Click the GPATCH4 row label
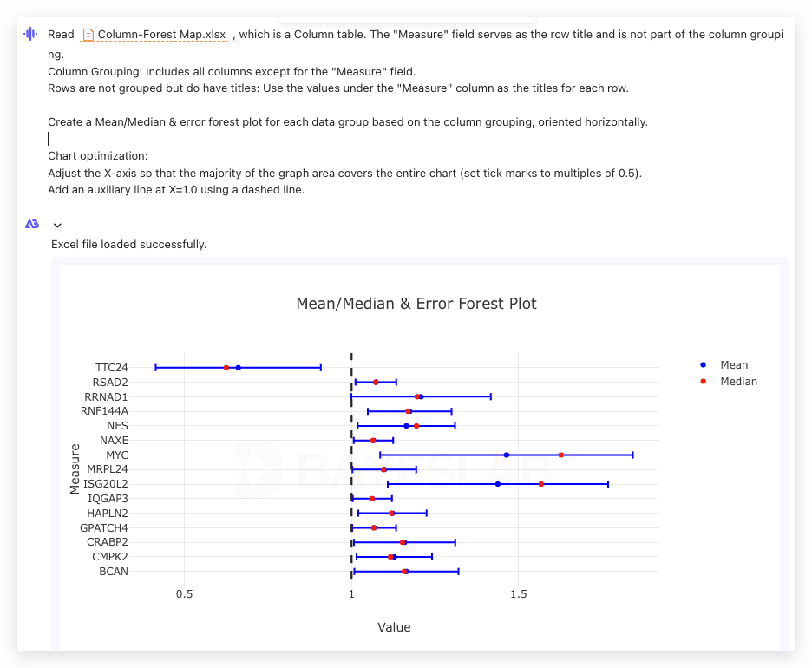Image resolution: width=812 pixels, height=668 pixels. [103, 528]
